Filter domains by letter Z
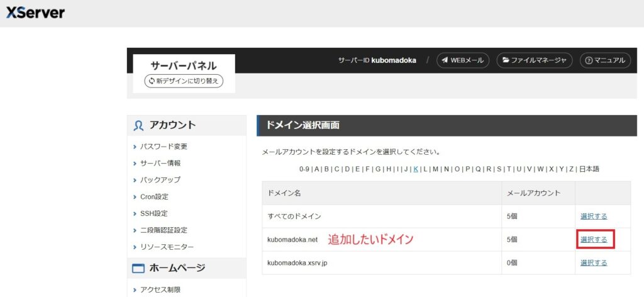This screenshot has height=297, width=644. coord(572,169)
